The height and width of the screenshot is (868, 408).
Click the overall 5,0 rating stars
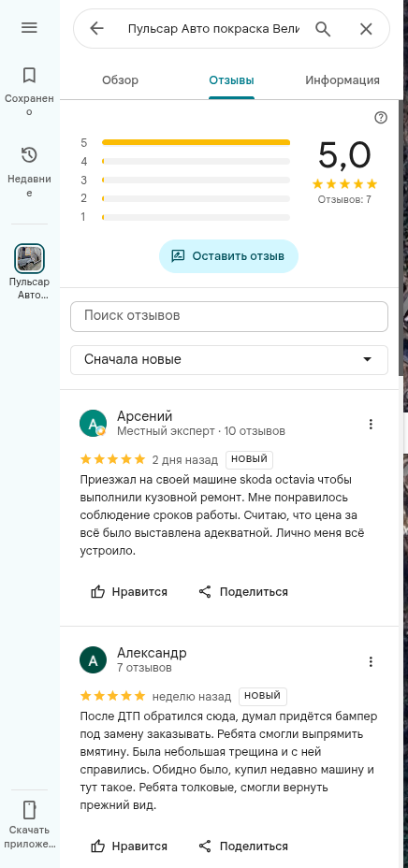coord(344,183)
